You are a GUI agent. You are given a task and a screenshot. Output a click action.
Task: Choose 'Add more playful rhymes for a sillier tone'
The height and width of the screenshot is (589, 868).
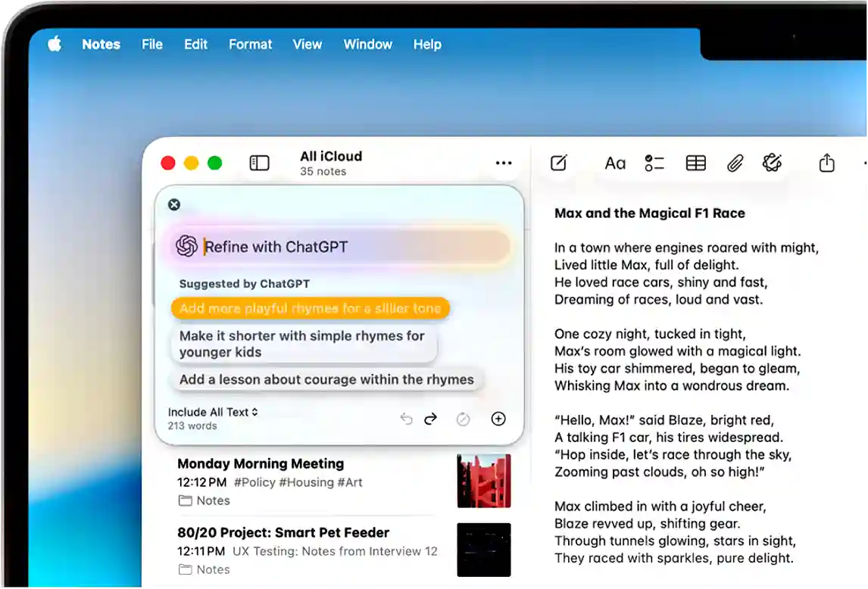(x=310, y=308)
